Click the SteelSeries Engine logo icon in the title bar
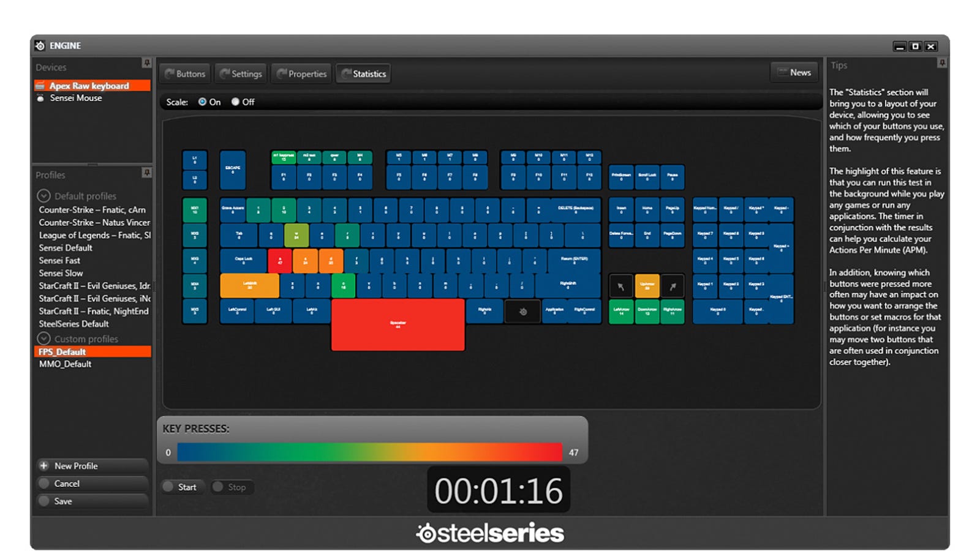980x551 pixels. 40,46
